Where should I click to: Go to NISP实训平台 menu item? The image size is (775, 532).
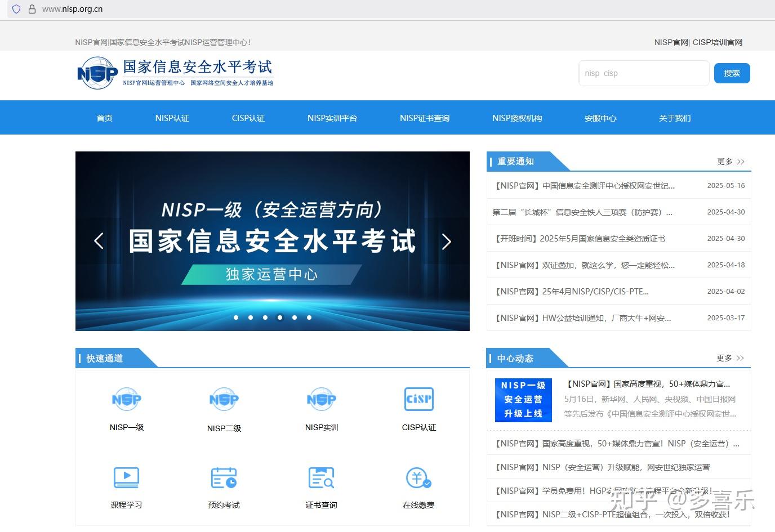point(332,118)
